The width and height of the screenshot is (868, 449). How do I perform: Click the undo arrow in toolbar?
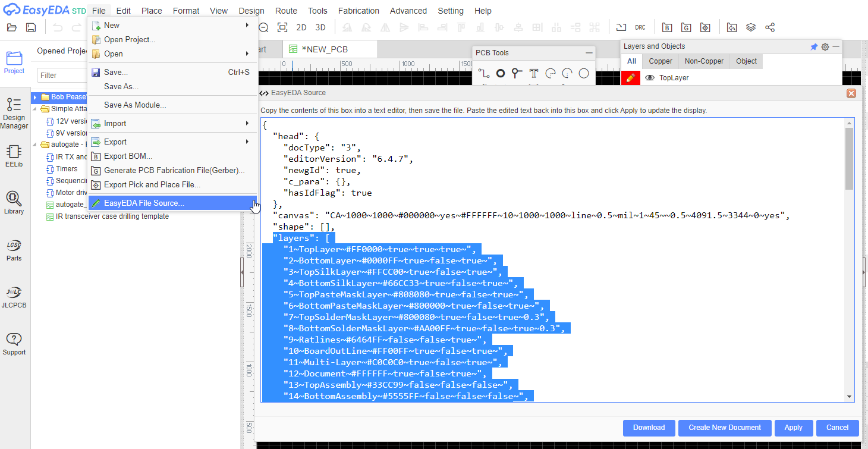(58, 27)
